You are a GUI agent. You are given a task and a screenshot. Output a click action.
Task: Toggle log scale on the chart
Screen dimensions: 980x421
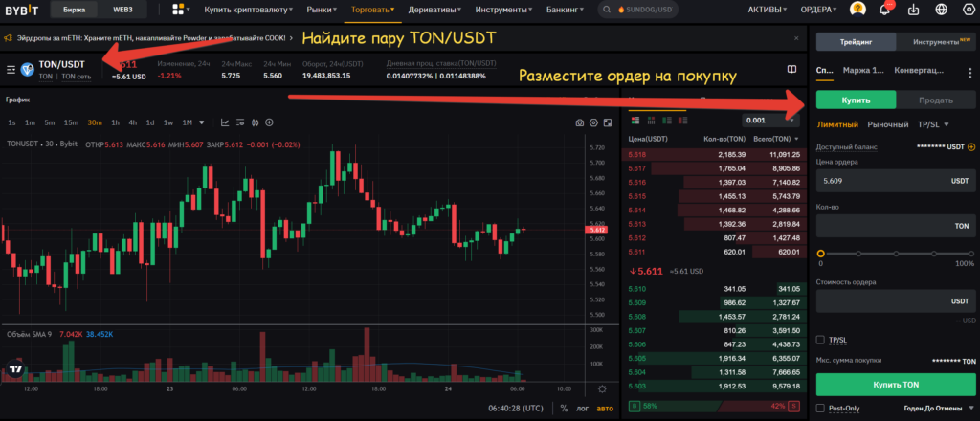(582, 409)
